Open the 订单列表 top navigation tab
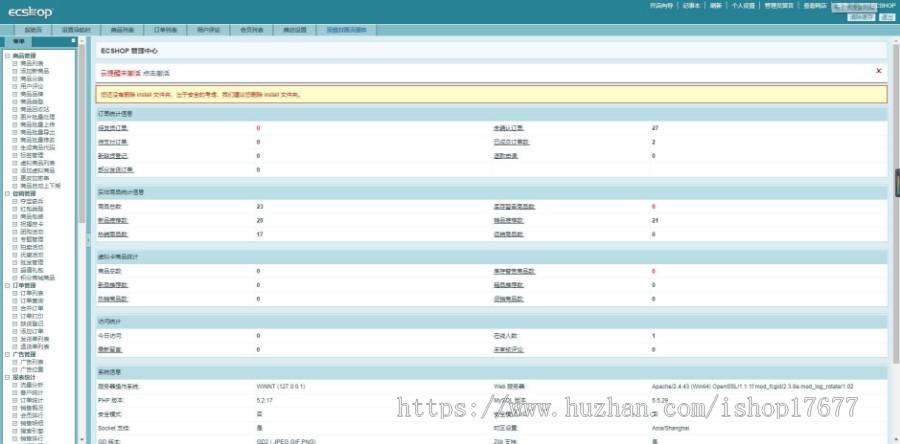900x444 pixels. (165, 30)
